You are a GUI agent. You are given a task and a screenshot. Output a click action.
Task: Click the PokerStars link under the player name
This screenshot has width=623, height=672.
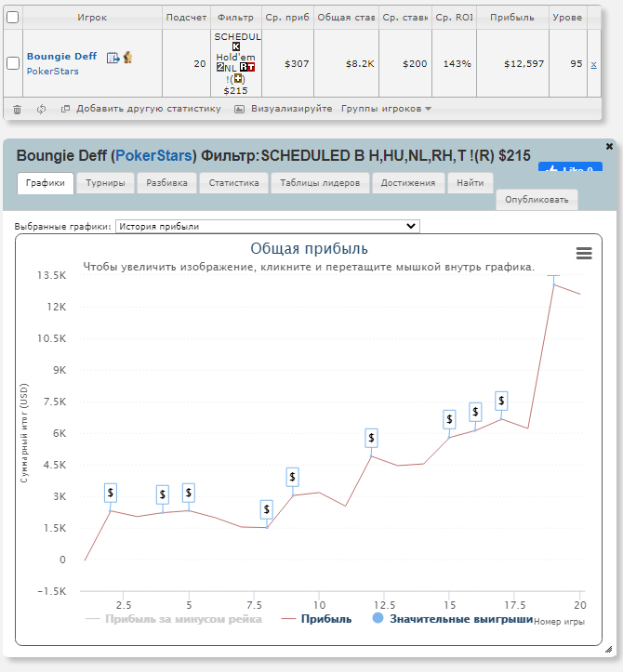(x=53, y=72)
